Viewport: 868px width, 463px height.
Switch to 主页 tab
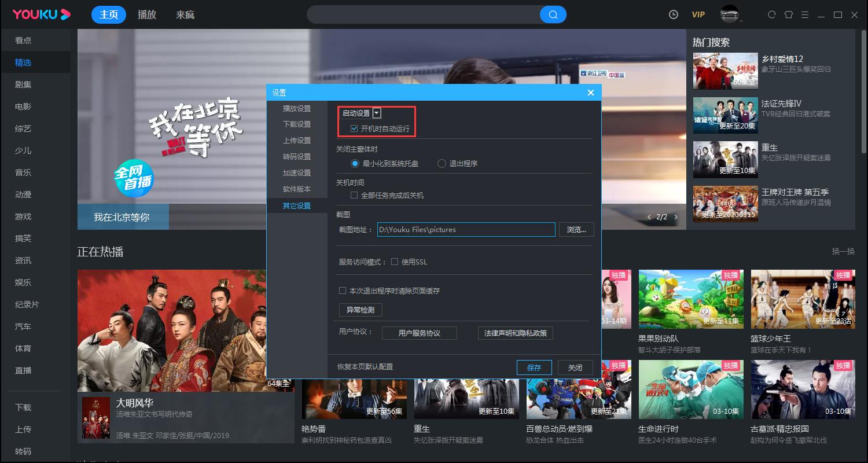point(109,14)
